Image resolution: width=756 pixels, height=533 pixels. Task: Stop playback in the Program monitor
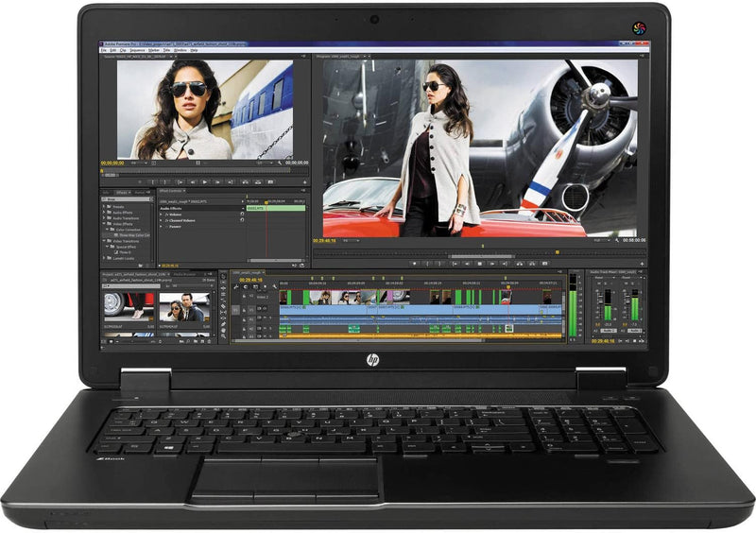click(x=480, y=264)
